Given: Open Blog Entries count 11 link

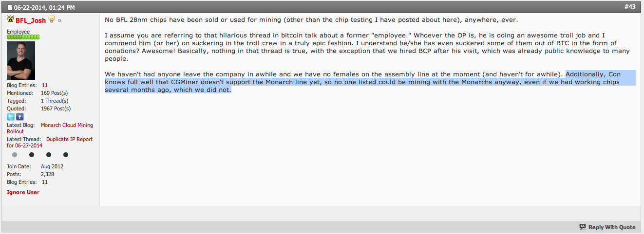Looking at the screenshot, I should pyautogui.click(x=45, y=85).
